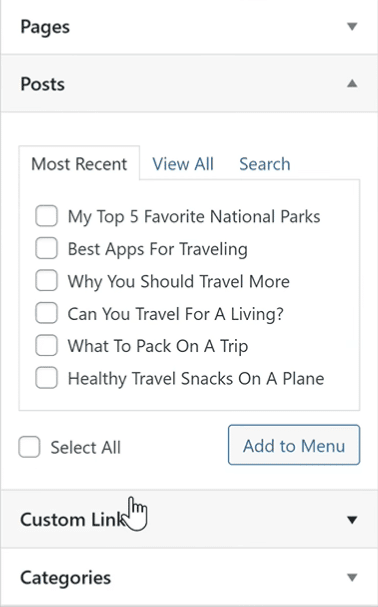The width and height of the screenshot is (378, 607).
Task: Expand the Pages section arrow
Action: 352,27
